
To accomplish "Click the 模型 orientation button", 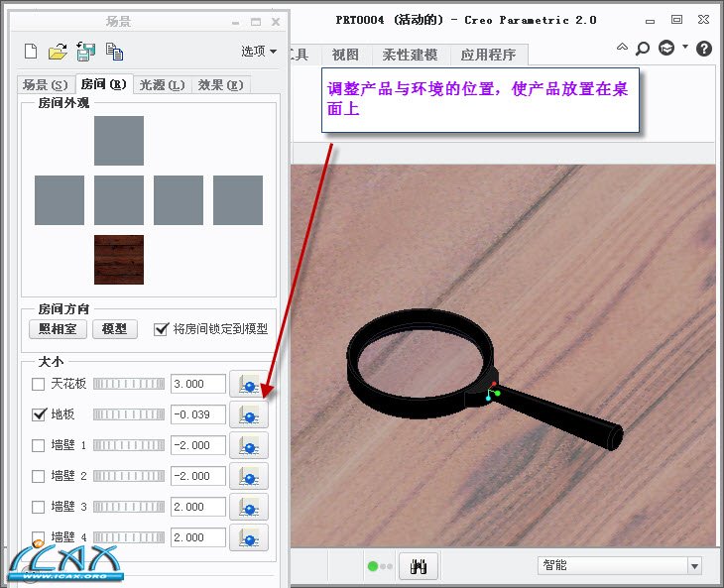I will pyautogui.click(x=114, y=329).
